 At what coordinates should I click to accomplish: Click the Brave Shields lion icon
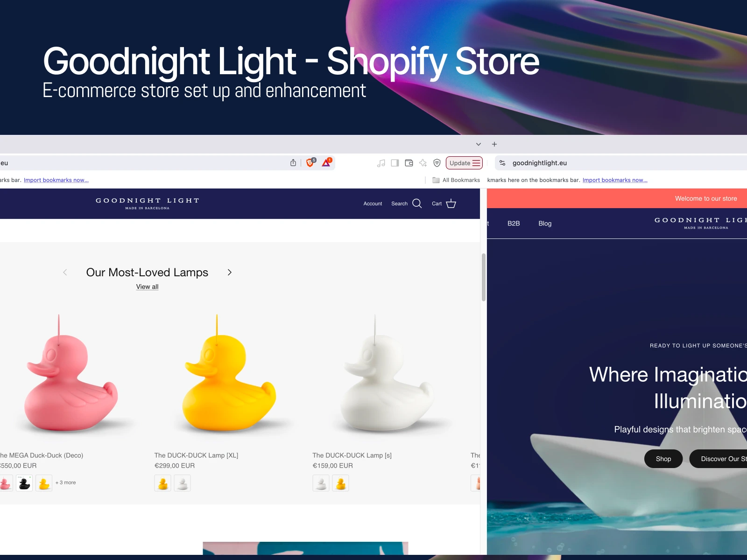(x=310, y=163)
